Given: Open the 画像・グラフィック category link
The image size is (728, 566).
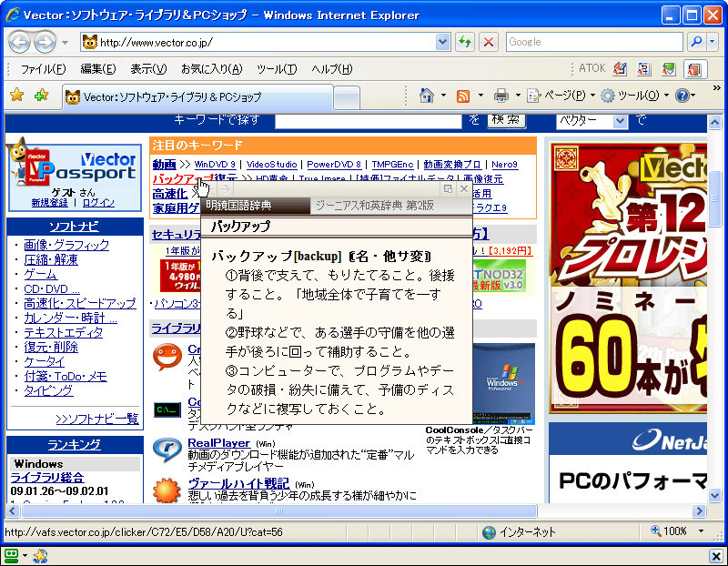Looking at the screenshot, I should pyautogui.click(x=66, y=245).
